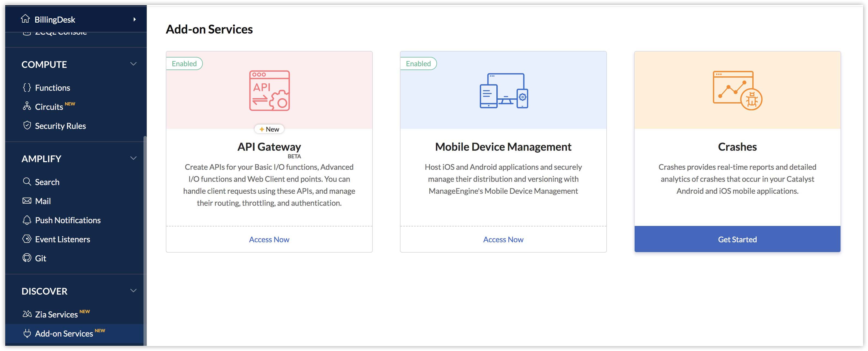Click the Functions curly braces icon

pos(27,88)
